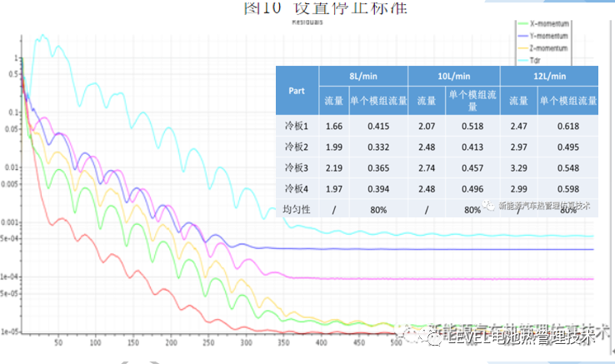Screen dimensions: 615x364
Task: Click the 流量 subheader under 12L/min
Action: point(518,101)
